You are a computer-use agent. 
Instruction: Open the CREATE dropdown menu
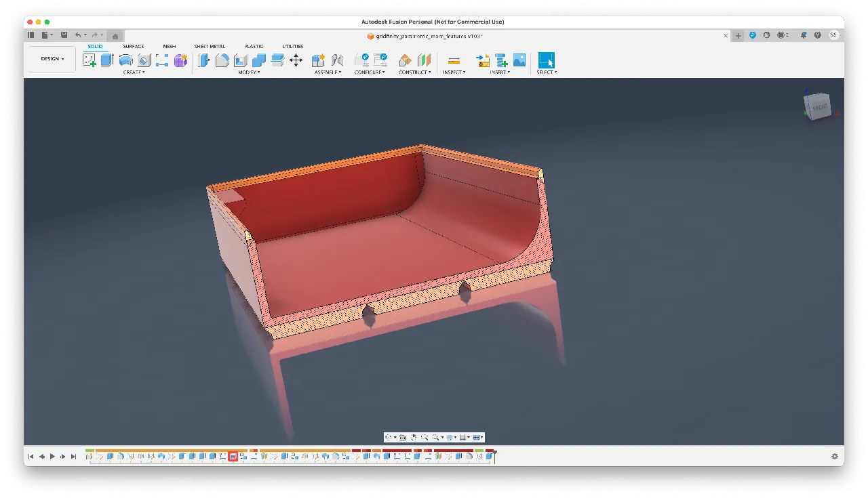point(134,72)
